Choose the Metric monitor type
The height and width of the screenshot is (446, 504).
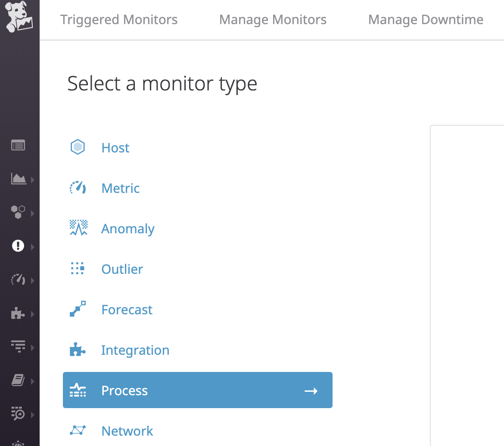121,188
